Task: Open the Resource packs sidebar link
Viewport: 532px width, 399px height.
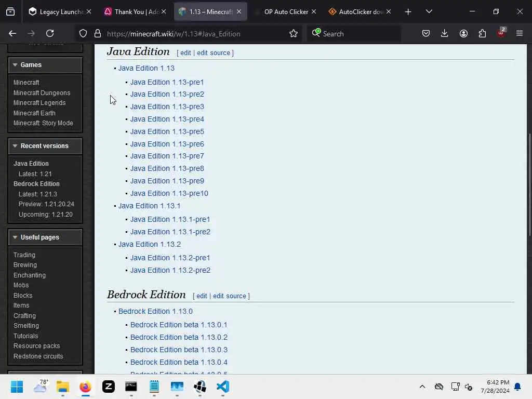Action: (36, 346)
